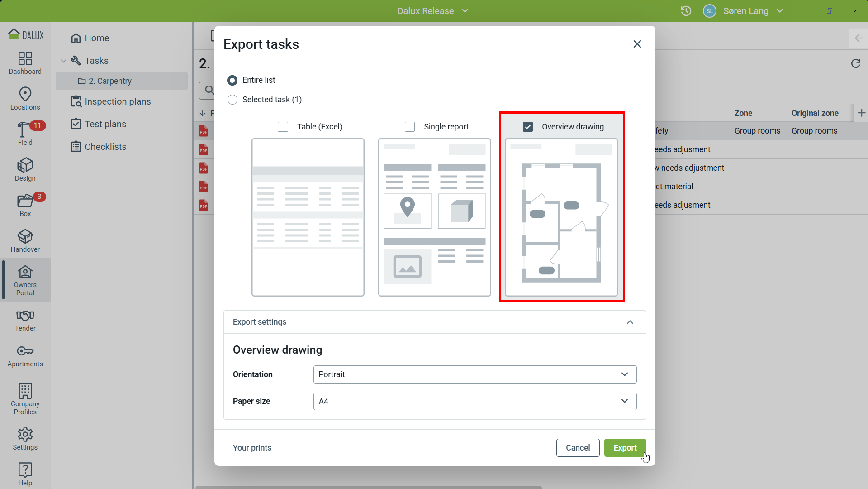Open the Paper size dropdown
868x489 pixels.
(475, 401)
